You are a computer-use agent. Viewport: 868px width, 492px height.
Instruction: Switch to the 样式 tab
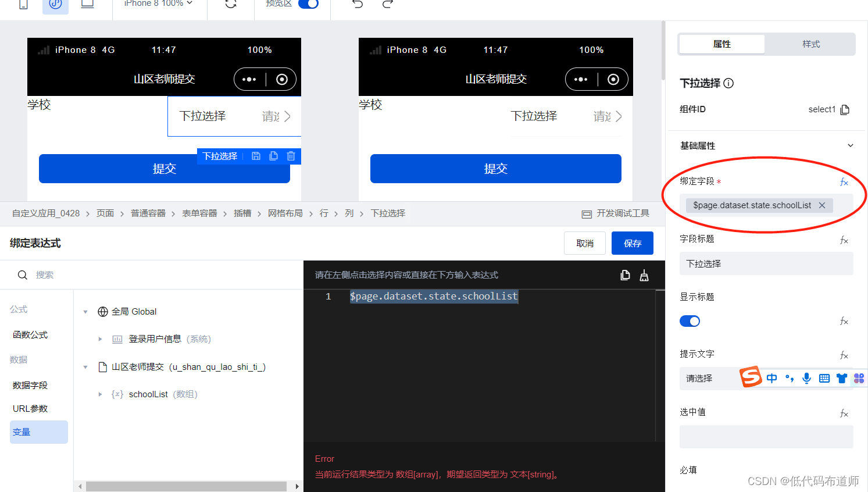[811, 44]
